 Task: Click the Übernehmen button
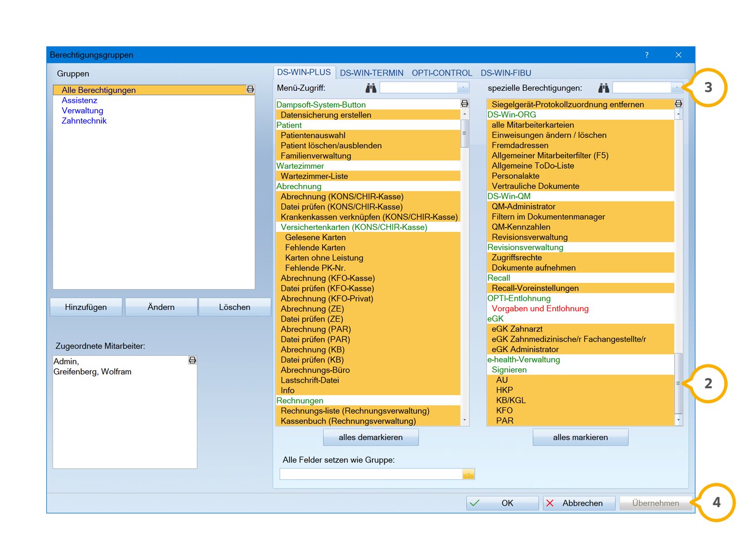[656, 503]
